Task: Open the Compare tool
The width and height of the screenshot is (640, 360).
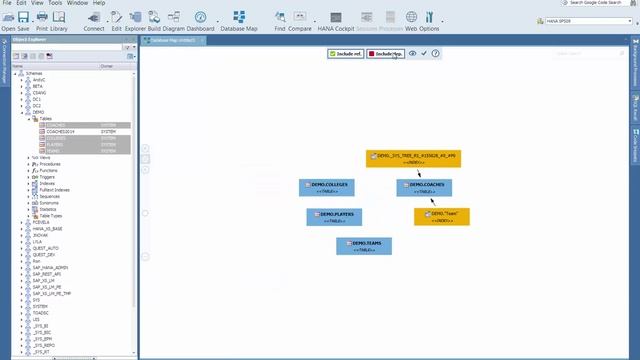Action: pos(300,21)
